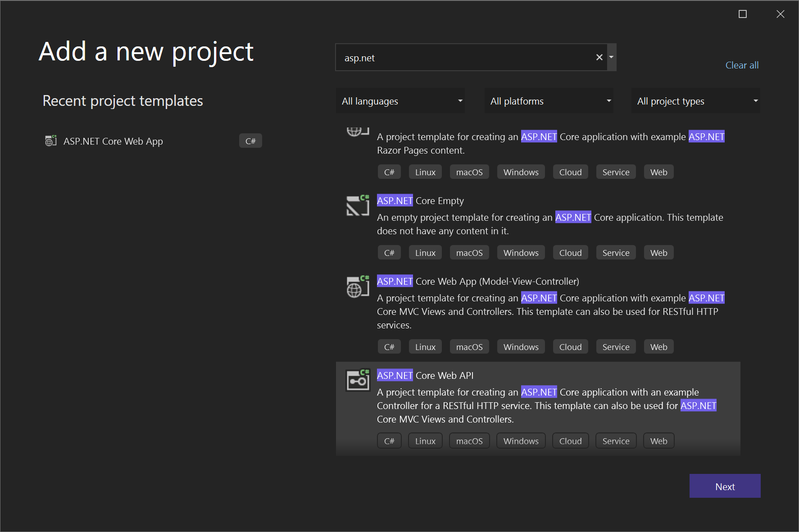This screenshot has height=532, width=799.
Task: Click the Razor Pages template globe icon
Action: pyautogui.click(x=357, y=132)
